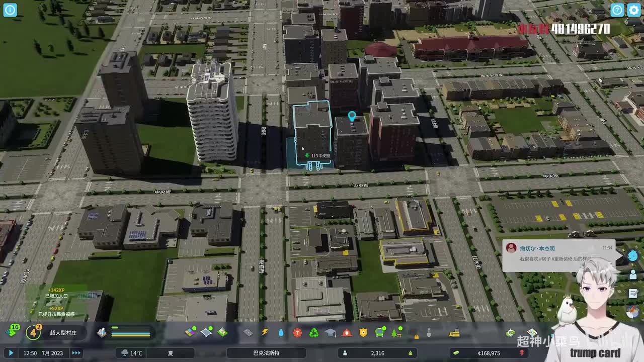Image resolution: width=644 pixels, height=362 pixels.
Task: Click the chirper's avatar in the notification
Action: tap(511, 248)
